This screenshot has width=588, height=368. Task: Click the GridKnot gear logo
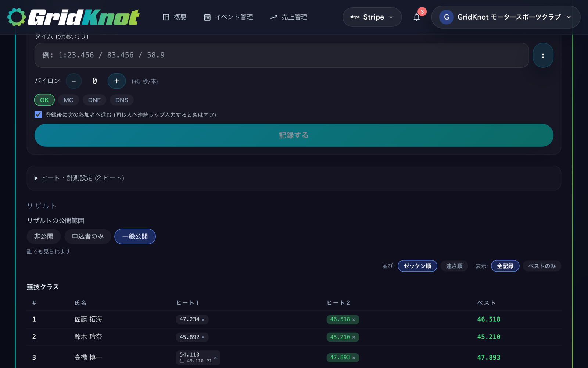click(x=17, y=17)
